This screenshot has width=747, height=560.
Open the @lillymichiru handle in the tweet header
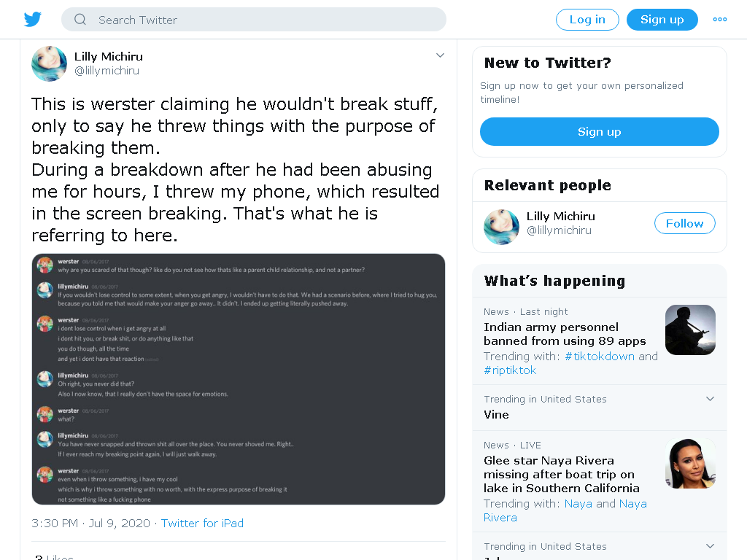(107, 71)
